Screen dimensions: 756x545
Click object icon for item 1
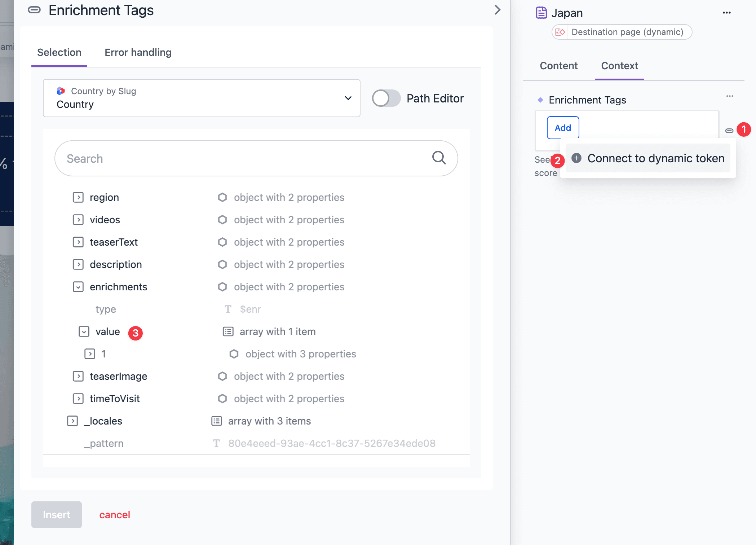[x=234, y=354]
